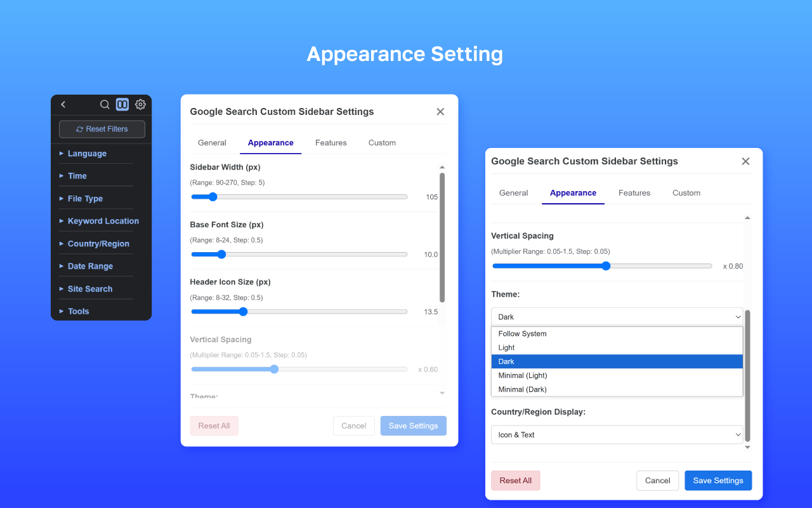Toggle the sidebar layout columns icon
Image resolution: width=812 pixels, height=508 pixels.
click(122, 104)
